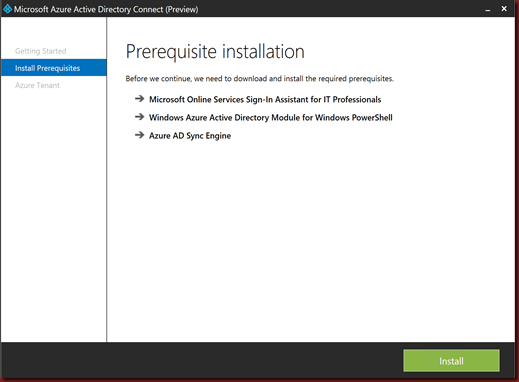Click the arrow icon beside Azure AD Sync Engine

click(139, 135)
